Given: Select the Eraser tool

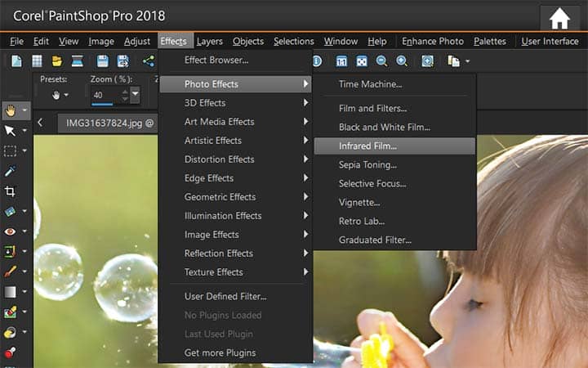Looking at the screenshot, I should [x=10, y=312].
